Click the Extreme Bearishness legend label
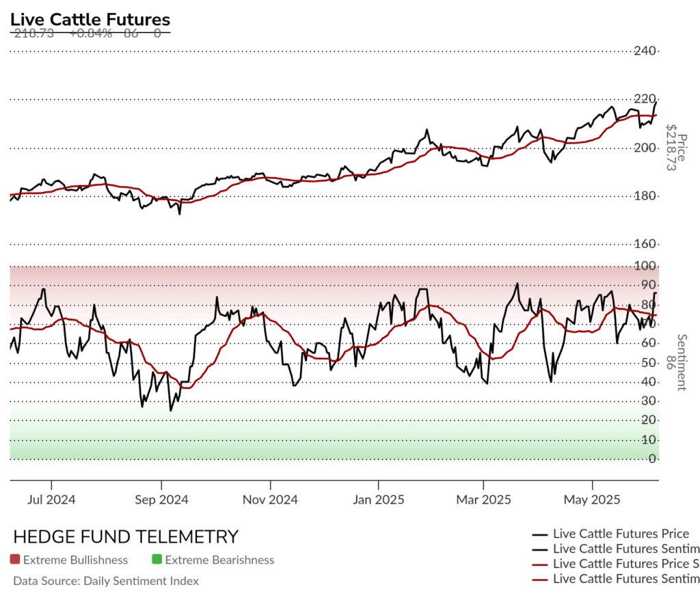Viewport: 700px width, 600px height. point(219,560)
